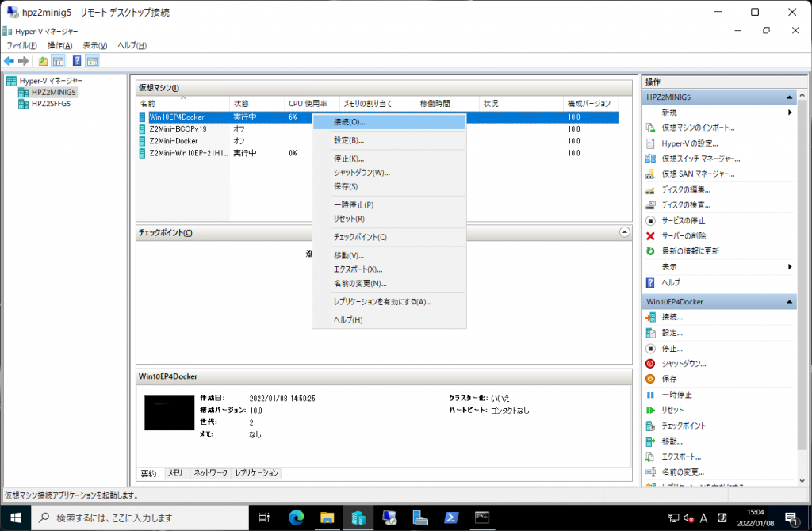This screenshot has width=812, height=531.
Task: Choose エクスポート(X)... in context menu
Action: 389,269
